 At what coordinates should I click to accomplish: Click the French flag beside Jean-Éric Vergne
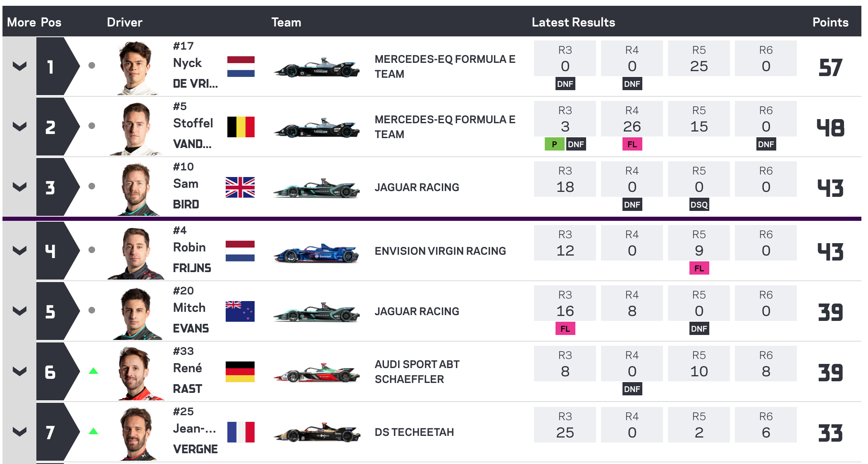241,432
